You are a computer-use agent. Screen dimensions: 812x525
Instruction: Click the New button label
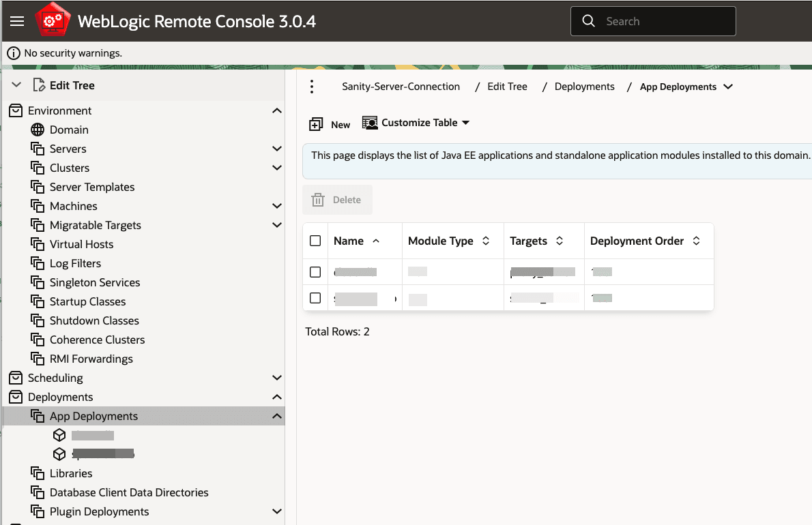click(x=340, y=125)
